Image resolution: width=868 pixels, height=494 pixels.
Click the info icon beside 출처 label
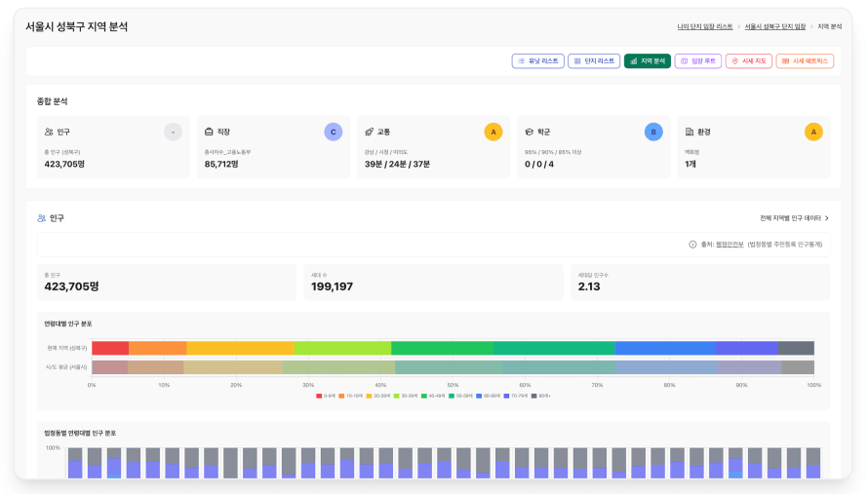click(x=692, y=245)
